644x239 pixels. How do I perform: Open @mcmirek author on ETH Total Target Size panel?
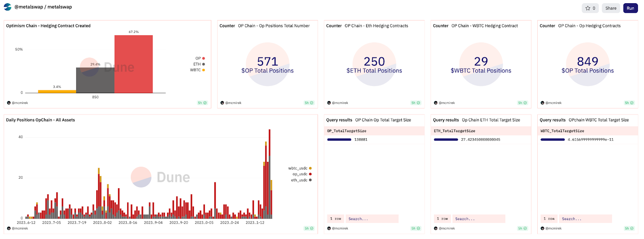444,229
